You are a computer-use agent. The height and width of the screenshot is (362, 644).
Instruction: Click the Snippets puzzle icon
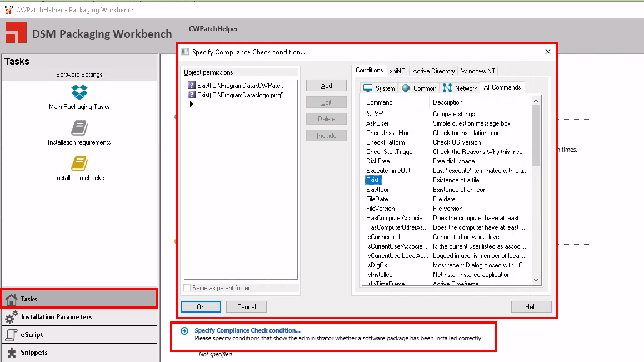pos(12,353)
